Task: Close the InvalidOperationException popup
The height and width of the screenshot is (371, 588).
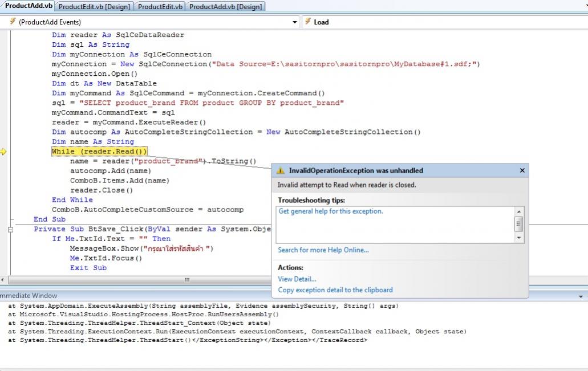Action: [x=522, y=171]
